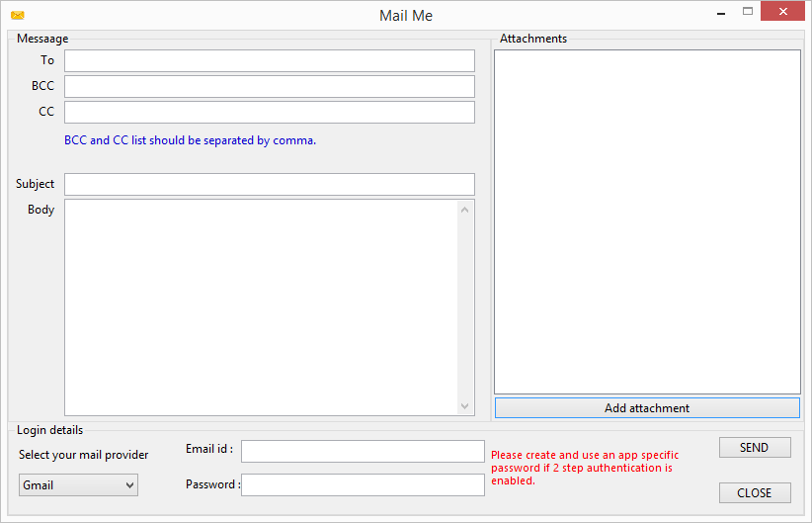812x523 pixels.
Task: Click the Attachments list box
Action: click(647, 221)
